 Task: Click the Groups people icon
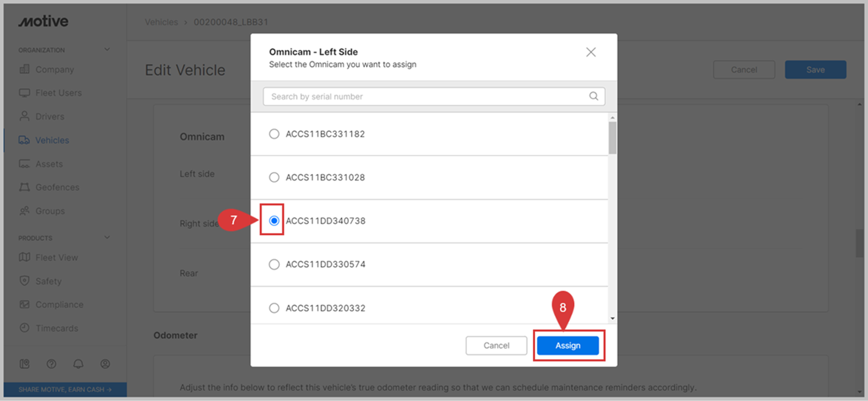coord(24,211)
